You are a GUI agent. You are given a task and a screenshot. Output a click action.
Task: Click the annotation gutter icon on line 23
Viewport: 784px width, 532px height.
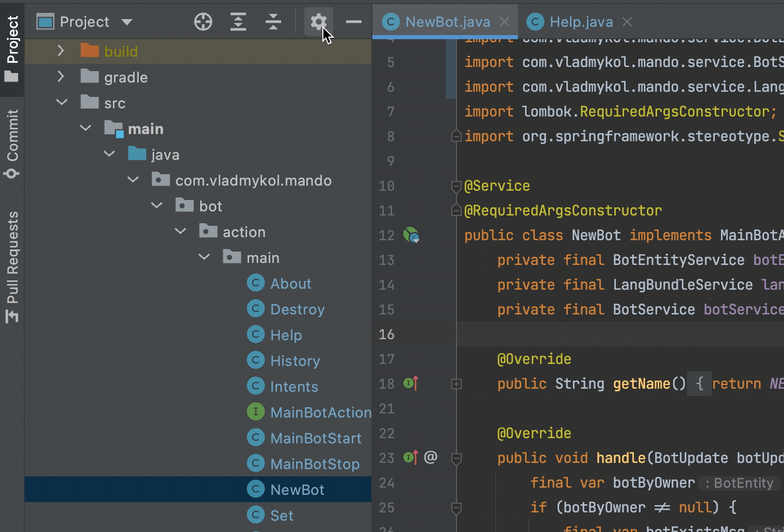pos(430,457)
